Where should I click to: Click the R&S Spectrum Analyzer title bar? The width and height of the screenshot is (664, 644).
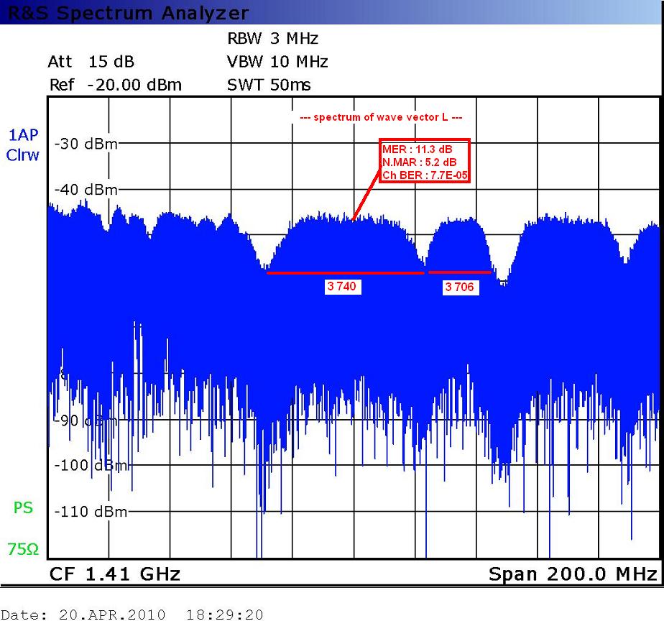[x=129, y=13]
